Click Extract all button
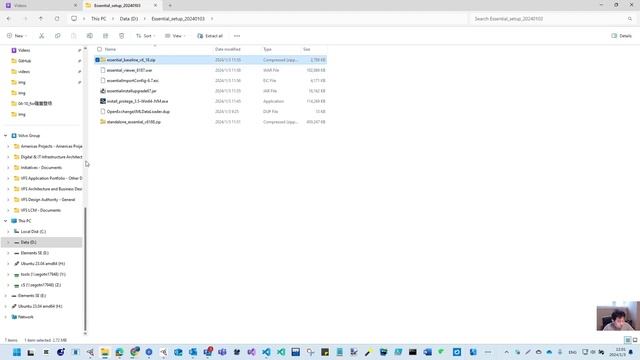This screenshot has width=640, height=360. [x=210, y=36]
